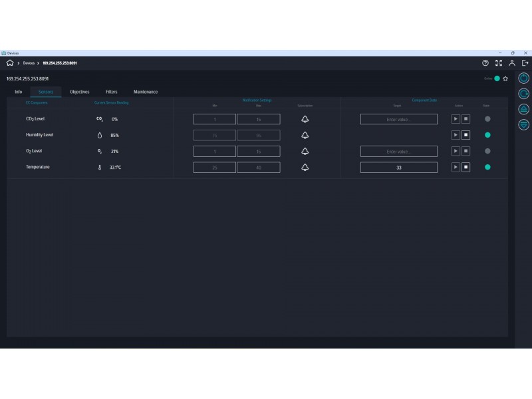Viewport: 532px width, 399px height.
Task: Click the O2 Level Min notification field
Action: [x=214, y=152]
